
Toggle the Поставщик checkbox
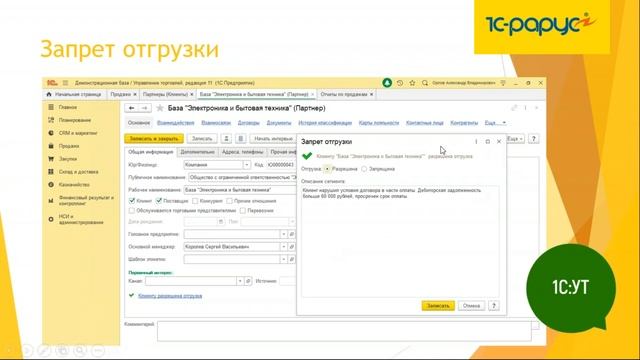point(159,201)
